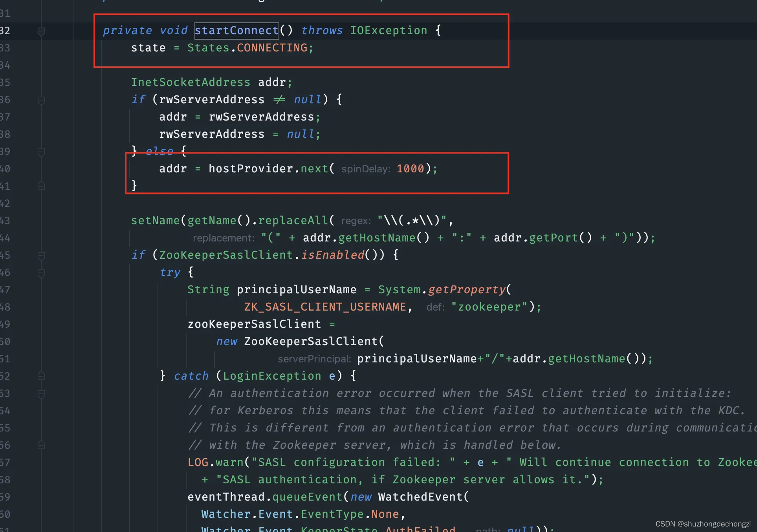Collapse the else block fold marker

41,152
